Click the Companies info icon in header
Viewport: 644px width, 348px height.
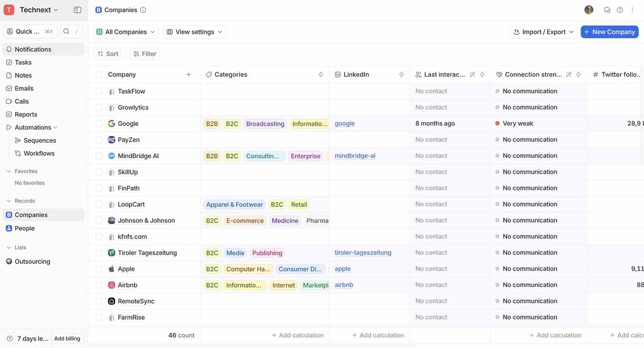coord(143,10)
